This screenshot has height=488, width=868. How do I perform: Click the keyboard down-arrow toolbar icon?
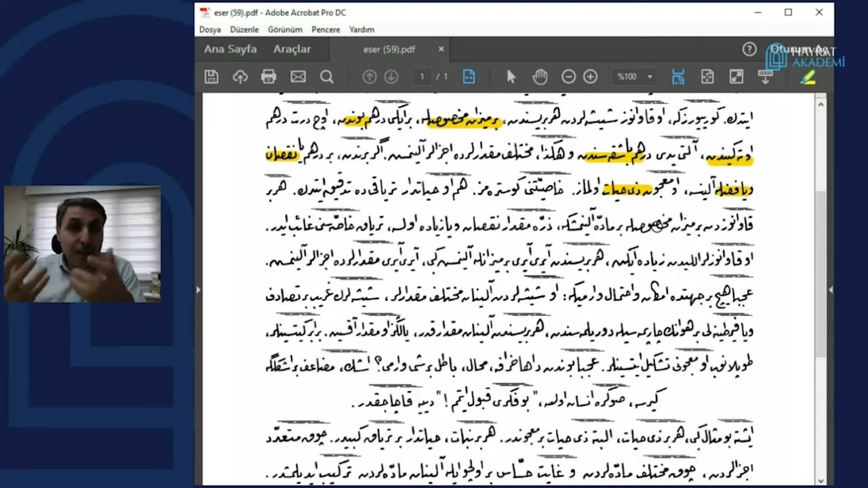766,77
